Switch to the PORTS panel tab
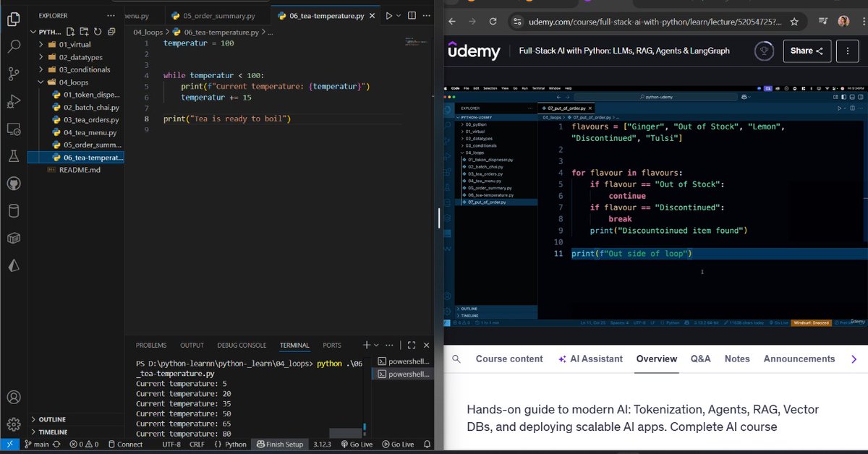Viewport: 868px width, 454px height. (332, 345)
